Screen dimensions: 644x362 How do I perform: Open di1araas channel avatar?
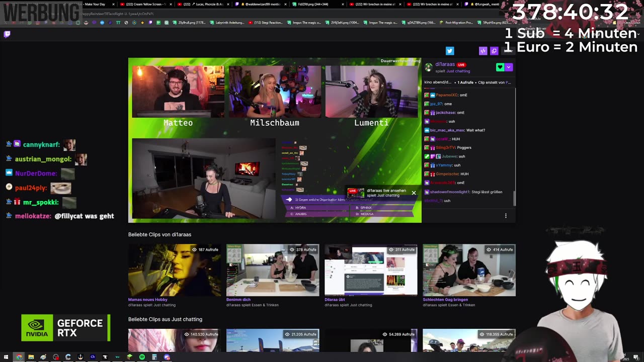[429, 67]
